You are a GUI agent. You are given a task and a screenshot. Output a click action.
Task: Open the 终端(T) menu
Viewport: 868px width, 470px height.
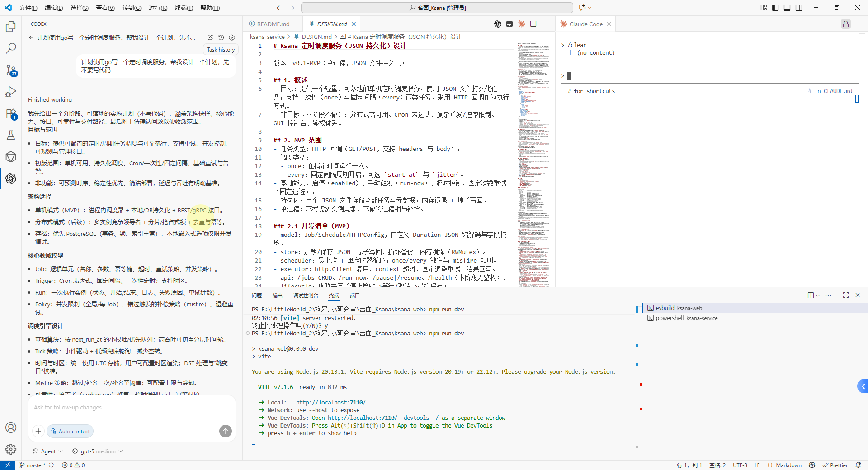[x=184, y=8]
